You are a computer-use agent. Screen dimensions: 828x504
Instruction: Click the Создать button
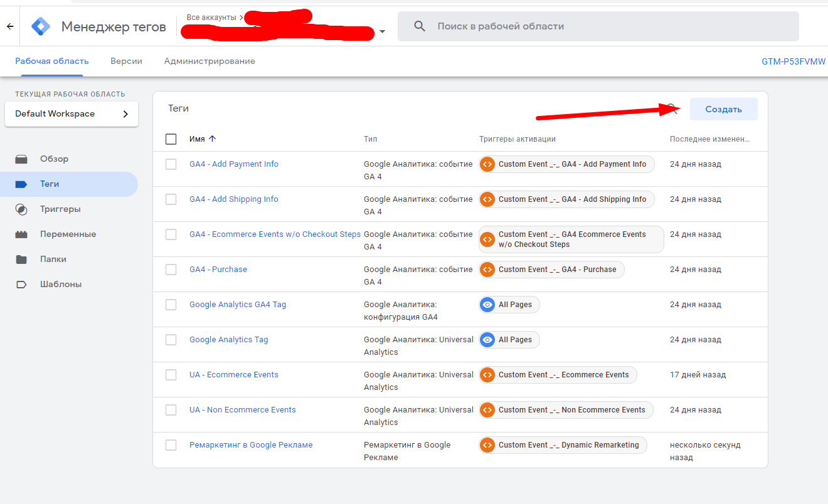[x=723, y=109]
